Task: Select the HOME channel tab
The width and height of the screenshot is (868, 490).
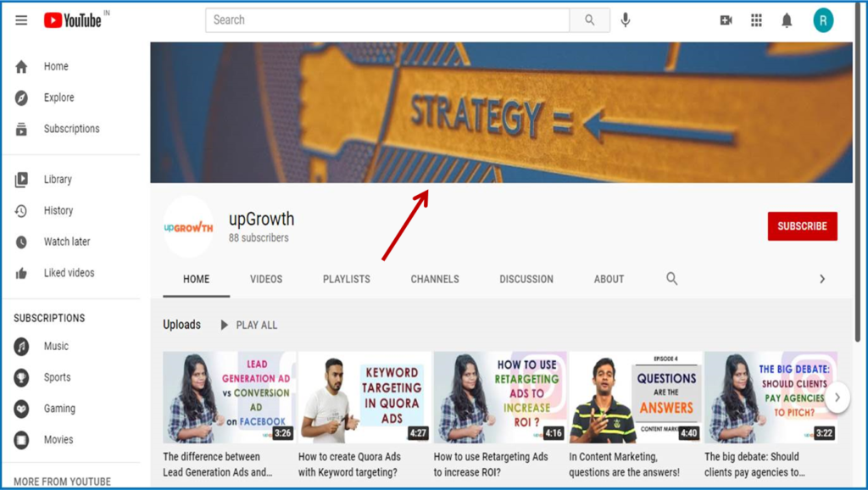Action: click(x=196, y=279)
